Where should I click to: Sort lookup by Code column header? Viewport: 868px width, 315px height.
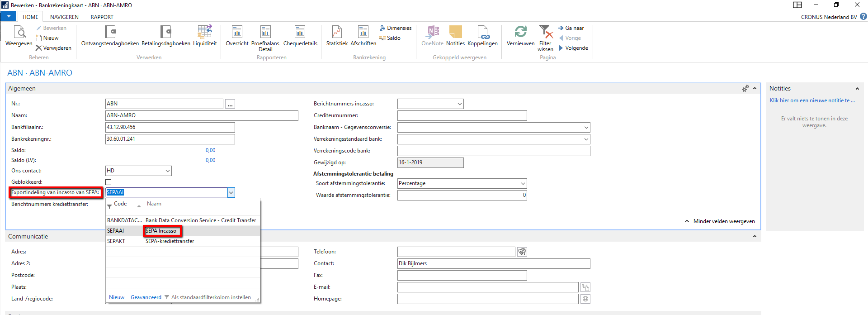tap(120, 204)
